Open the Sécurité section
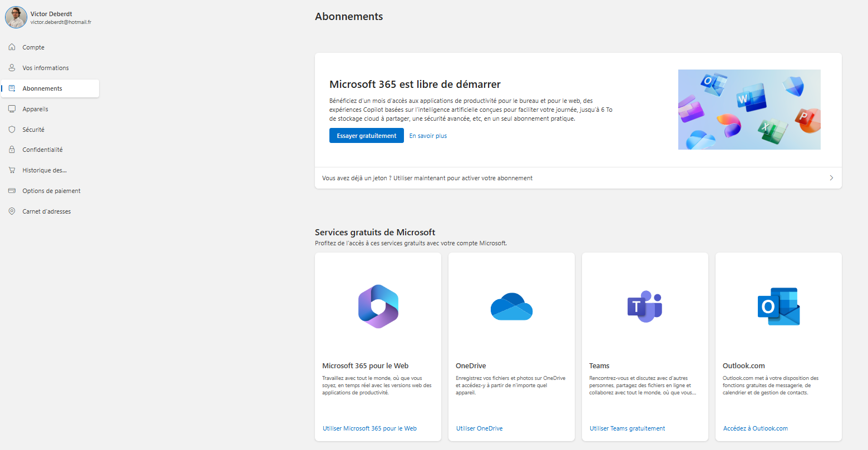The width and height of the screenshot is (868, 450). pyautogui.click(x=50, y=130)
